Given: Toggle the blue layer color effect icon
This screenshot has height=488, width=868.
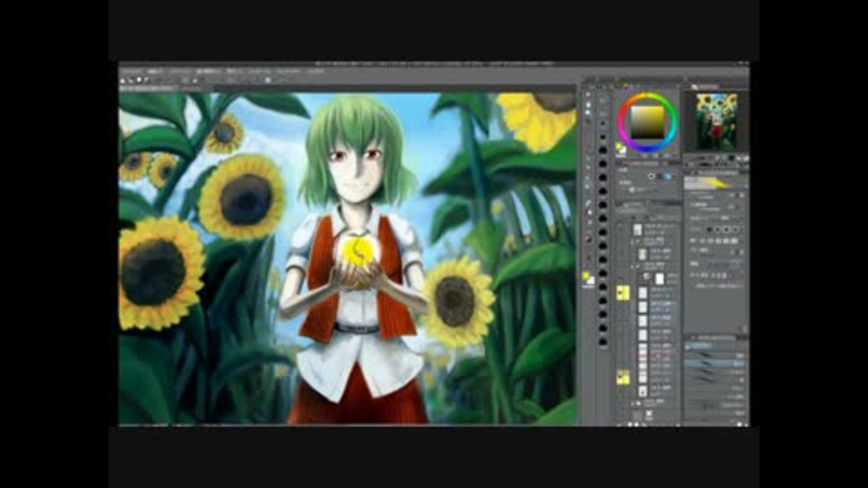Looking at the screenshot, I should 667,176.
